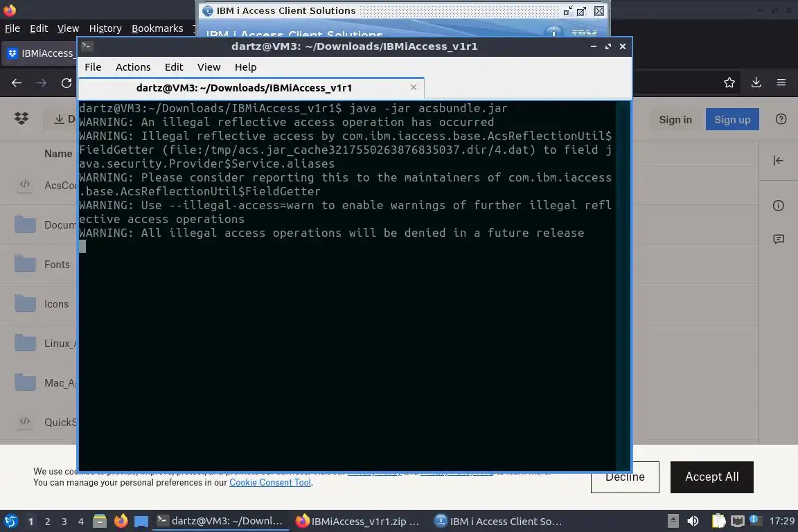The width and height of the screenshot is (798, 532).
Task: Open the terminal File menu
Action: 93,67
